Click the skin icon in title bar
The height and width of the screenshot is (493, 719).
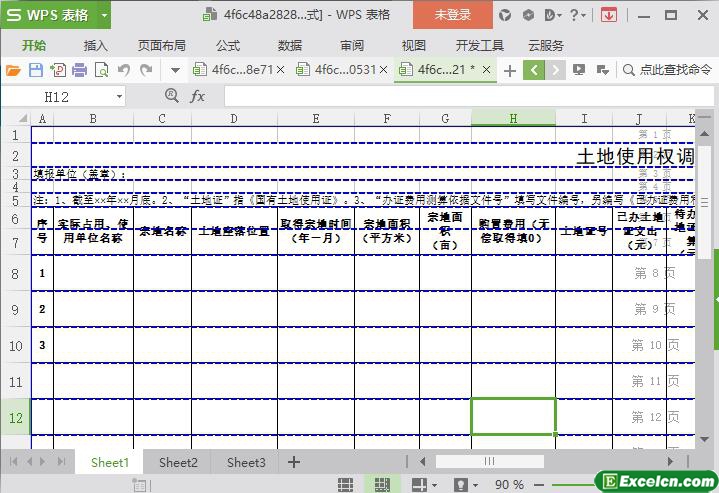pyautogui.click(x=505, y=16)
